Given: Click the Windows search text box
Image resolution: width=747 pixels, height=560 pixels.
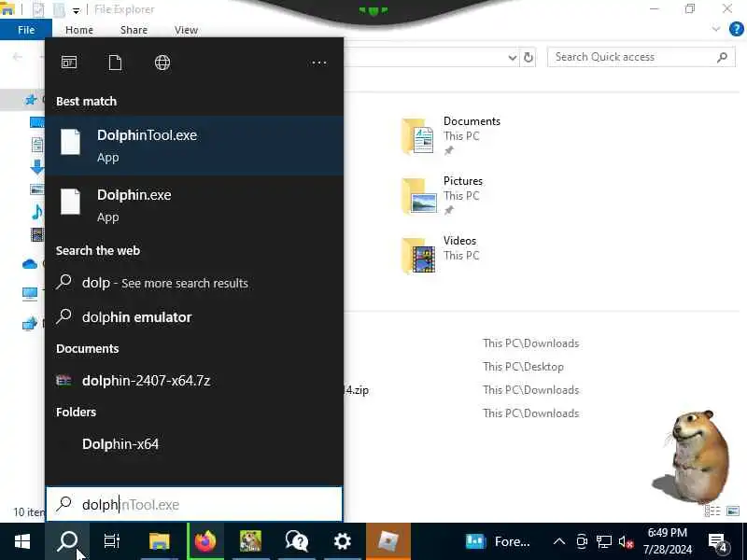Looking at the screenshot, I should tap(194, 504).
